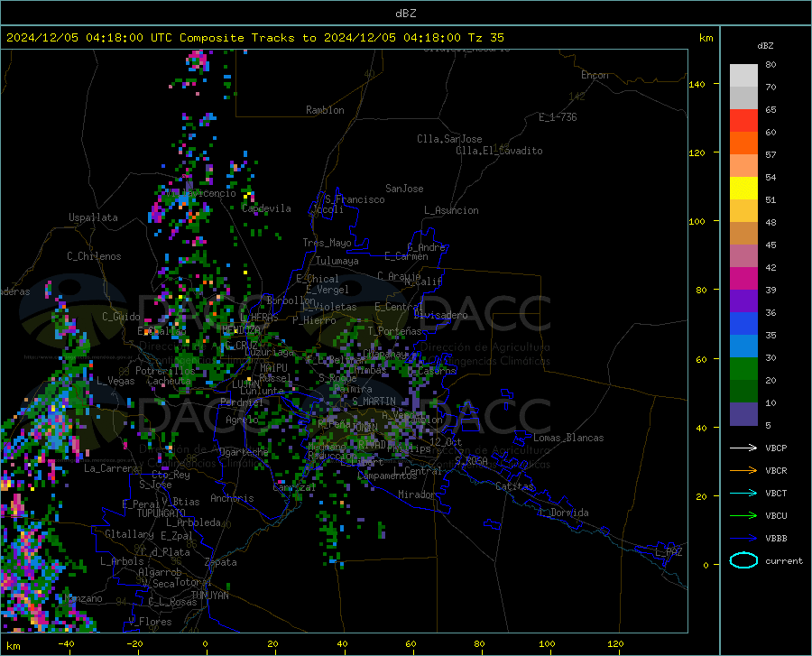Click the km unit label at top-right

click(706, 38)
